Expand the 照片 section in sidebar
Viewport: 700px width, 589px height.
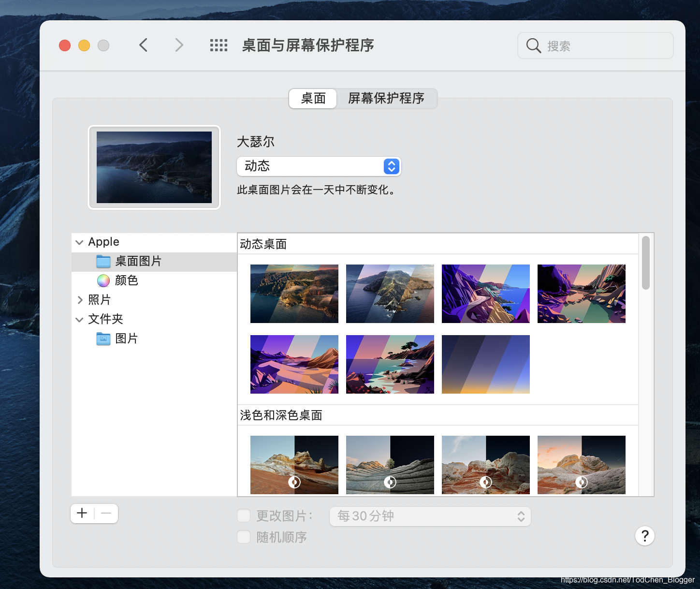click(x=80, y=300)
